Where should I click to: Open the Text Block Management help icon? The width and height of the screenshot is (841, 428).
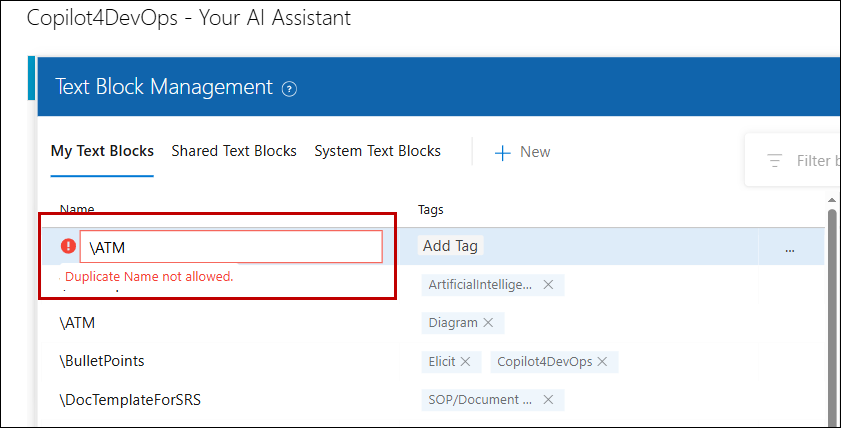tap(289, 88)
